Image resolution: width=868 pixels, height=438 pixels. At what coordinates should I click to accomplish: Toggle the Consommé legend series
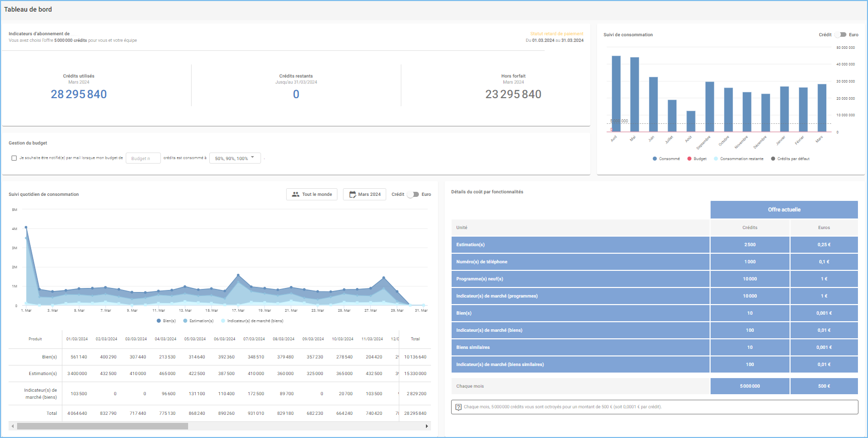pos(666,159)
